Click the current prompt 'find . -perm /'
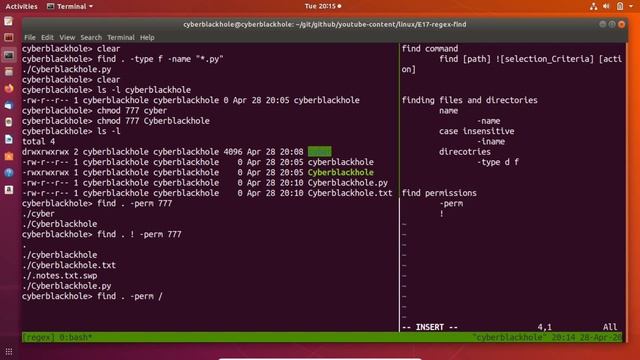 tap(130, 296)
